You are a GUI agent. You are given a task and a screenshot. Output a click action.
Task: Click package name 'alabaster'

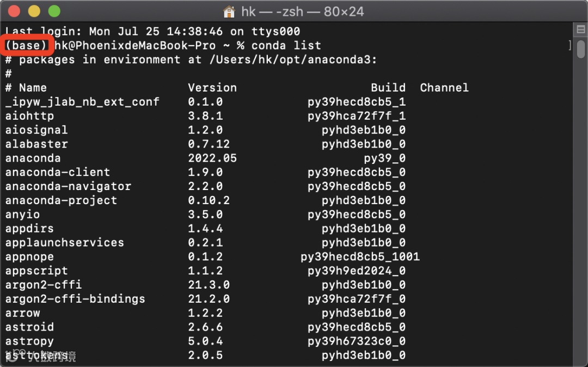pos(36,144)
